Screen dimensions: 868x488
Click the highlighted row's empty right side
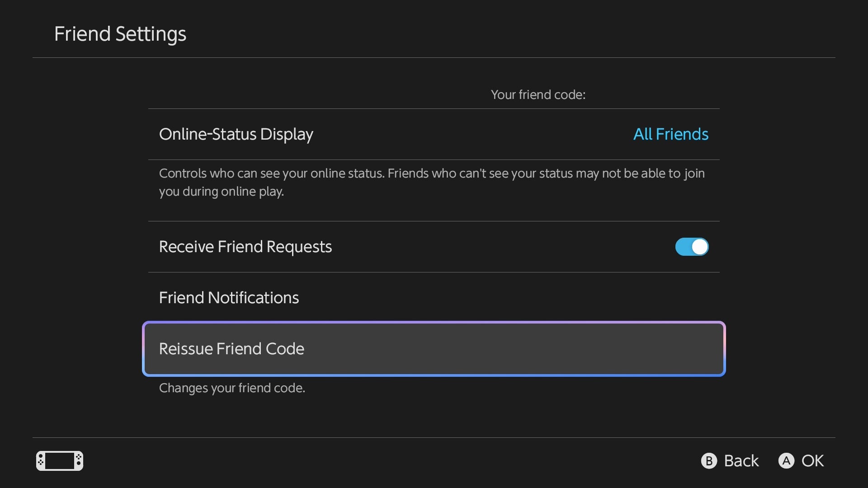point(588,349)
